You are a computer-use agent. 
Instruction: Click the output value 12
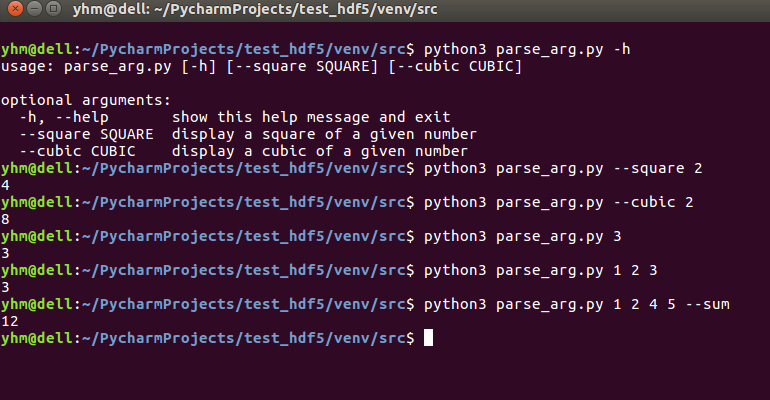click(x=10, y=321)
